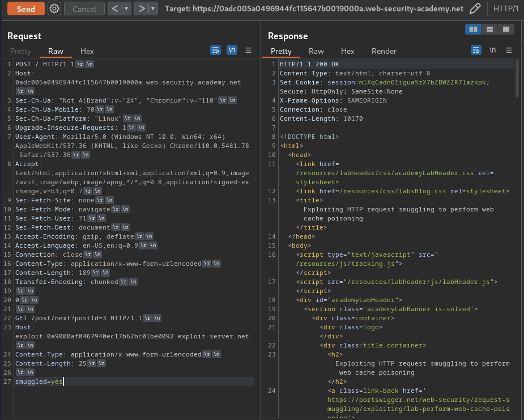Open the Request panel hamburger menu
Image resolution: width=524 pixels, height=420 pixels.
click(248, 50)
